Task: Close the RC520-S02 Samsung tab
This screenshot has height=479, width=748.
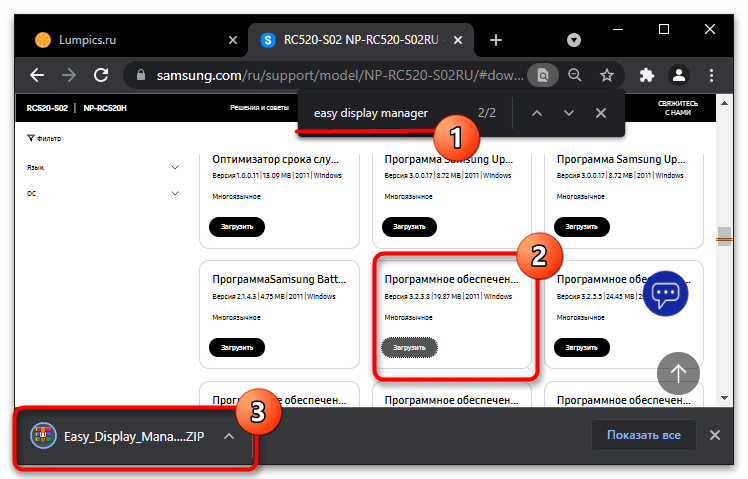Action: (x=458, y=40)
